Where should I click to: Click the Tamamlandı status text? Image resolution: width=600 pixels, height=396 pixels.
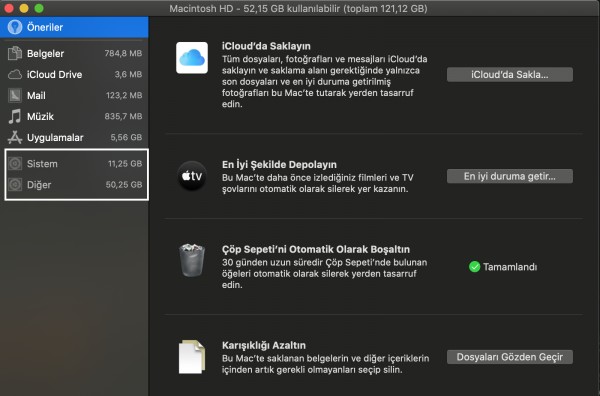pyautogui.click(x=510, y=267)
